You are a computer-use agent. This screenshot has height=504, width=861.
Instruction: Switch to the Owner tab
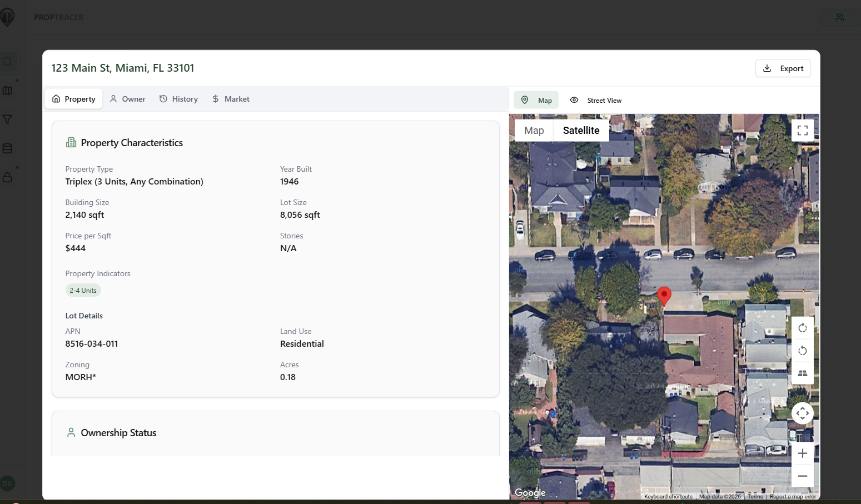(x=128, y=99)
